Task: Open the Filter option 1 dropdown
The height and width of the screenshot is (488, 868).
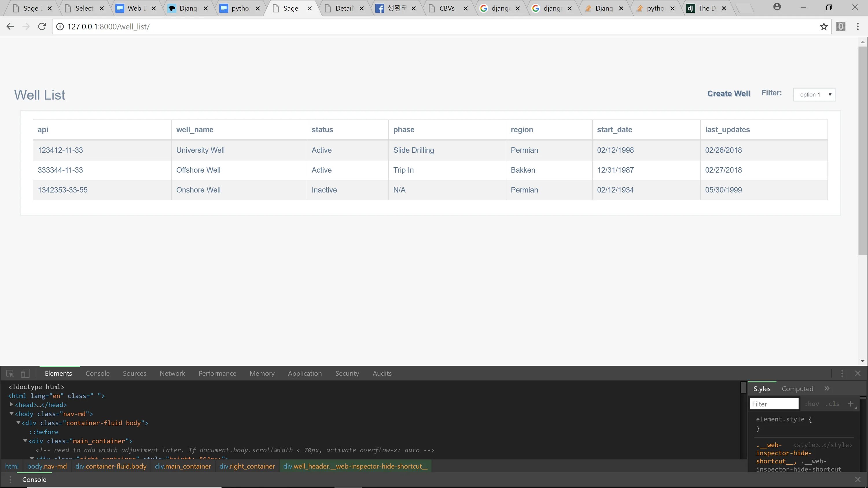Action: tap(814, 95)
